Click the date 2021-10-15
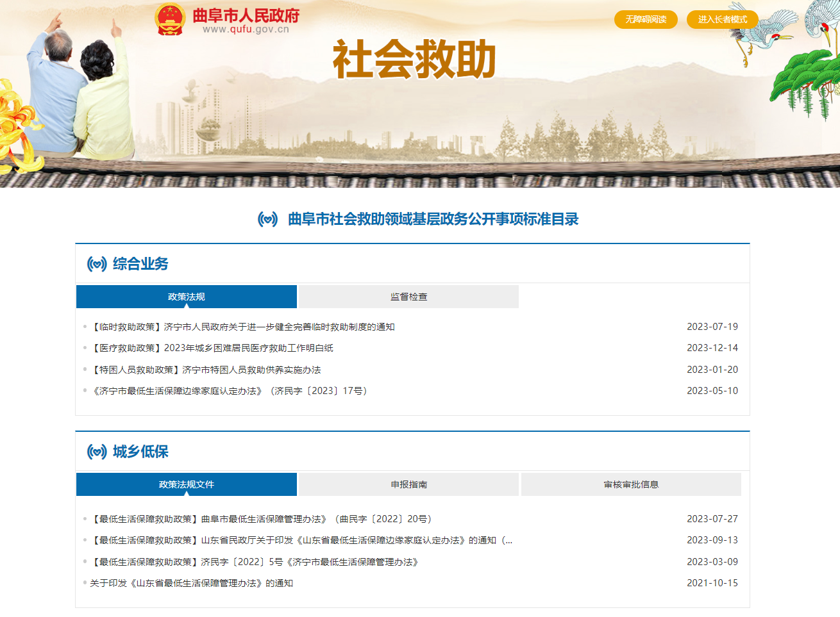 [x=712, y=583]
